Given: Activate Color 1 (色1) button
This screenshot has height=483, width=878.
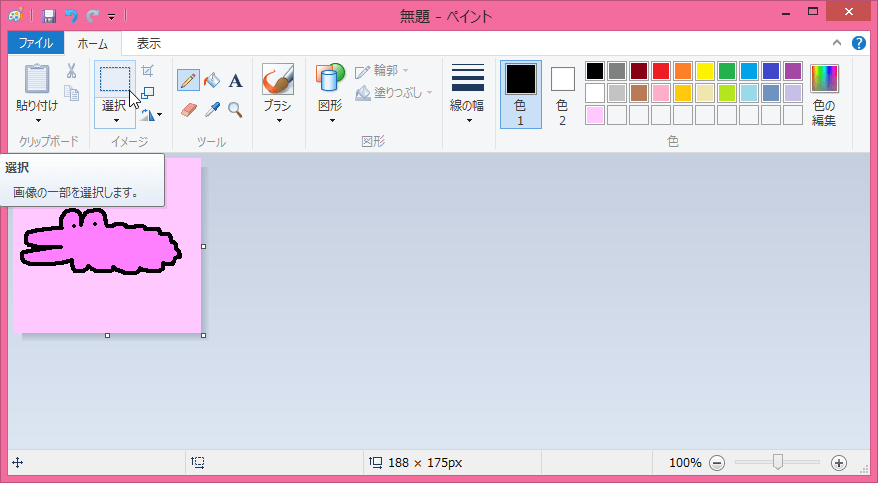Looking at the screenshot, I should [x=521, y=94].
